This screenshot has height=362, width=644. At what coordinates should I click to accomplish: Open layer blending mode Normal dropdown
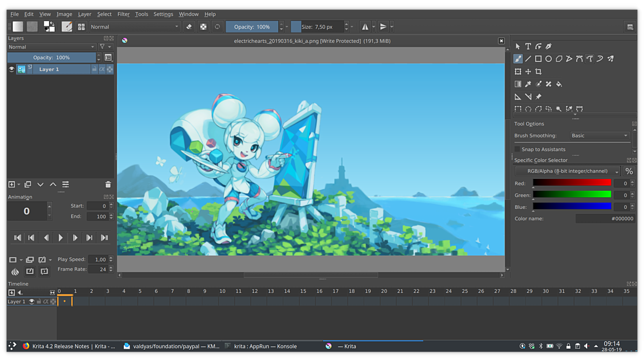point(52,47)
